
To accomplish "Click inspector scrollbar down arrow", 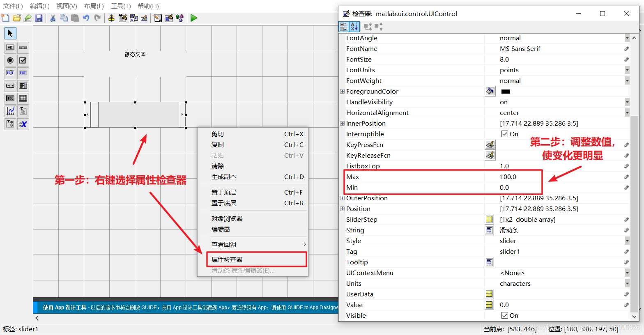I will coord(635,317).
